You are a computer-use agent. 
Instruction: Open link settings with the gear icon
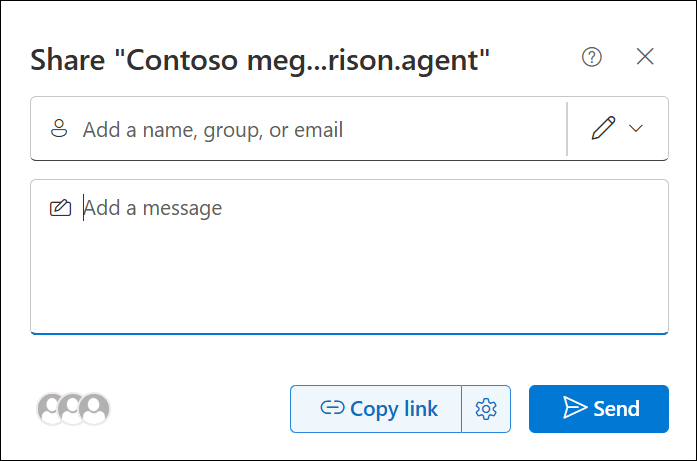486,409
